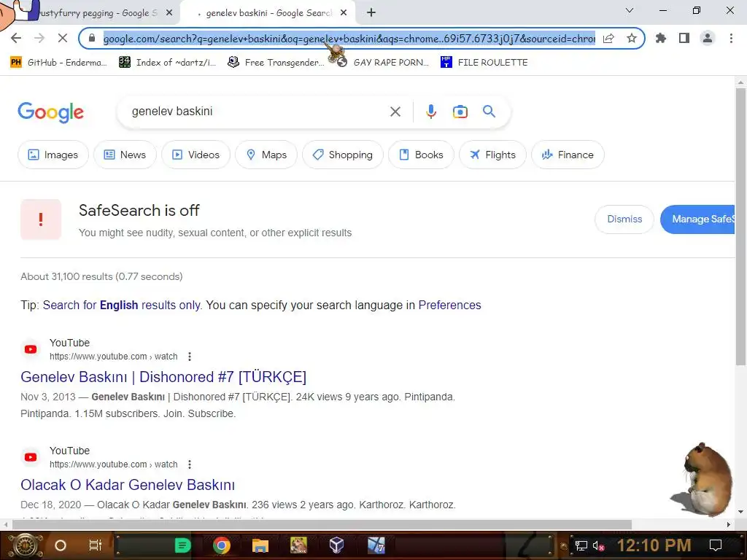Click Manage SafeSearch button
Screen dimensions: 747x560
(698, 219)
